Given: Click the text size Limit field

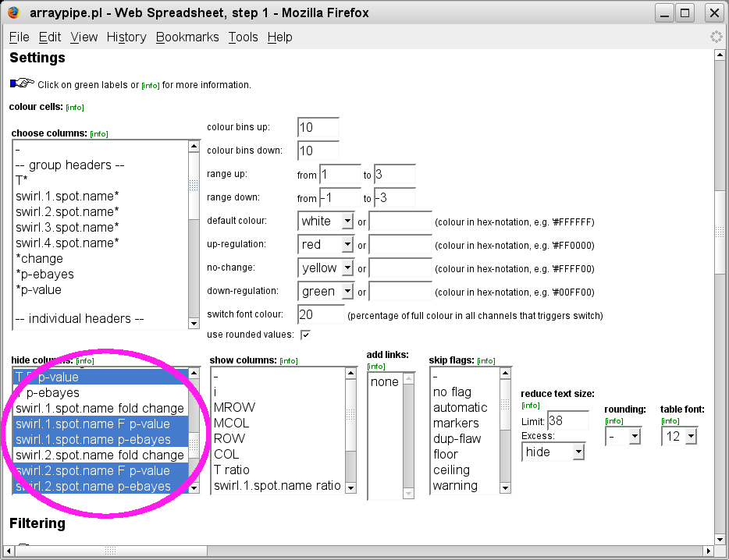Looking at the screenshot, I should pos(568,420).
